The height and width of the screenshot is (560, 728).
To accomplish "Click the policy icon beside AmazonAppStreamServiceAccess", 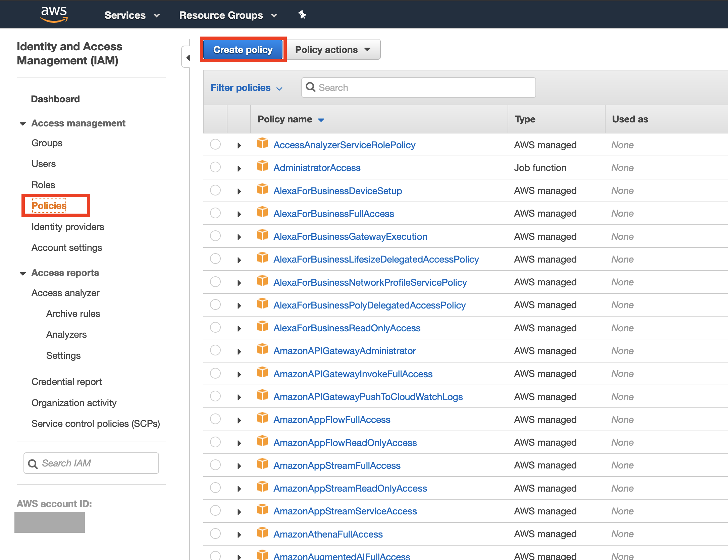I will [x=262, y=510].
